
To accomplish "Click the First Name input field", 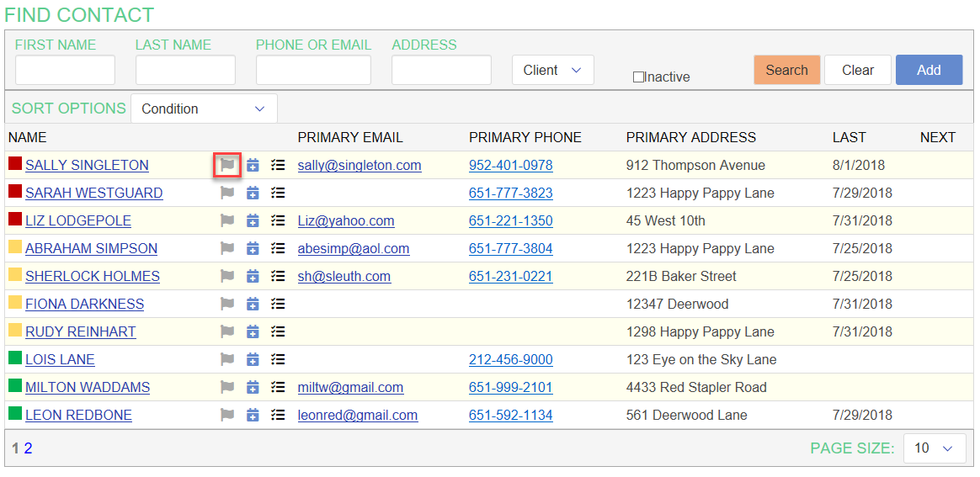I will 65,71.
